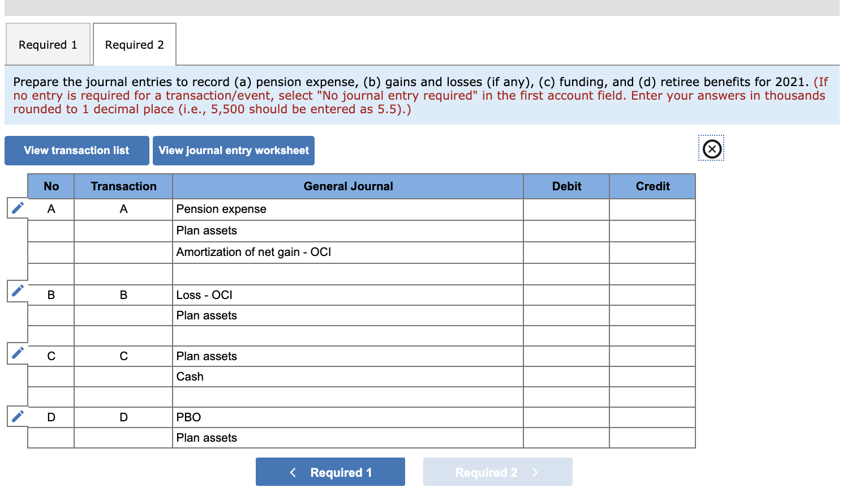The width and height of the screenshot is (868, 504).
Task: Click the Credit field for Plan assets in entry A
Action: (652, 230)
